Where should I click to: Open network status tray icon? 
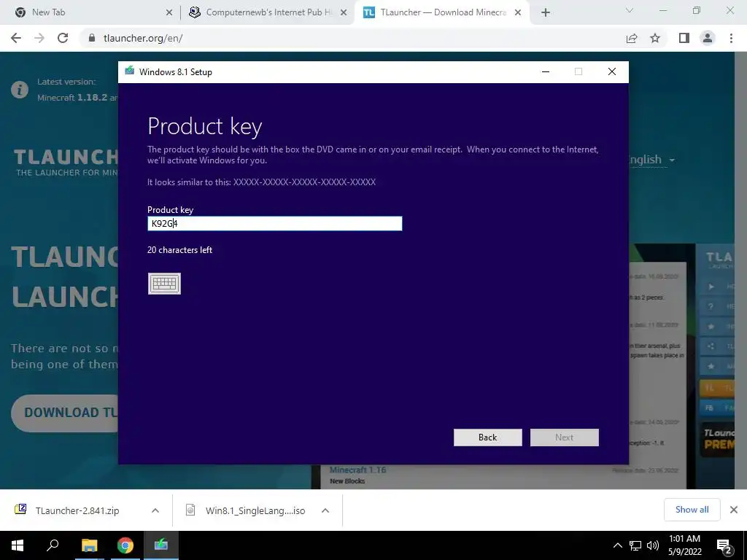[x=635, y=545]
